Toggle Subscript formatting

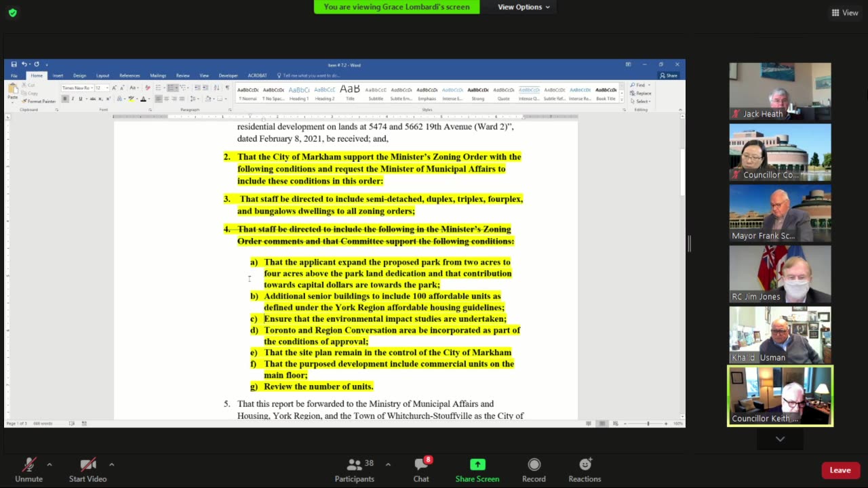[100, 99]
